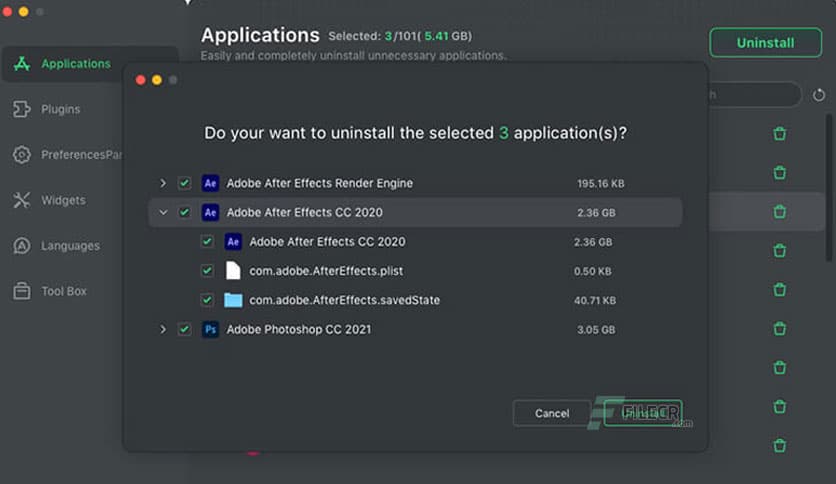Click the fifth trash icon in the list
Screen dimensions: 836x484
tap(779, 289)
